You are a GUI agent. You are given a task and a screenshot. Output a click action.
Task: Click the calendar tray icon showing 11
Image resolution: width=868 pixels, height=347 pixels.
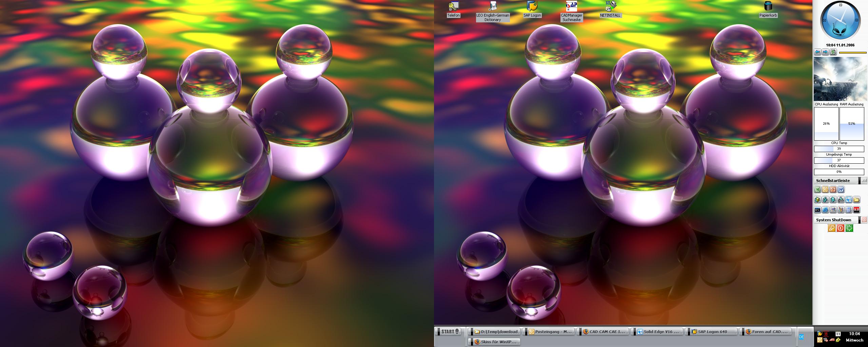[x=838, y=334]
